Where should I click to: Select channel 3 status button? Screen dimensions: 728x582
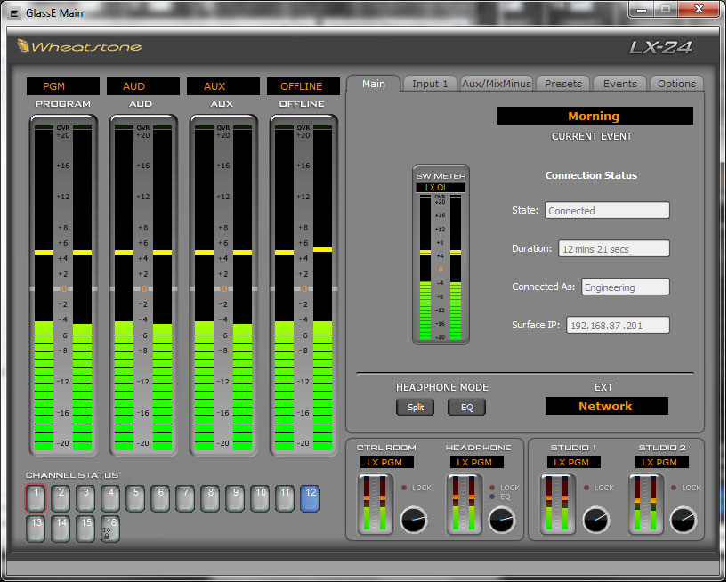(x=86, y=498)
